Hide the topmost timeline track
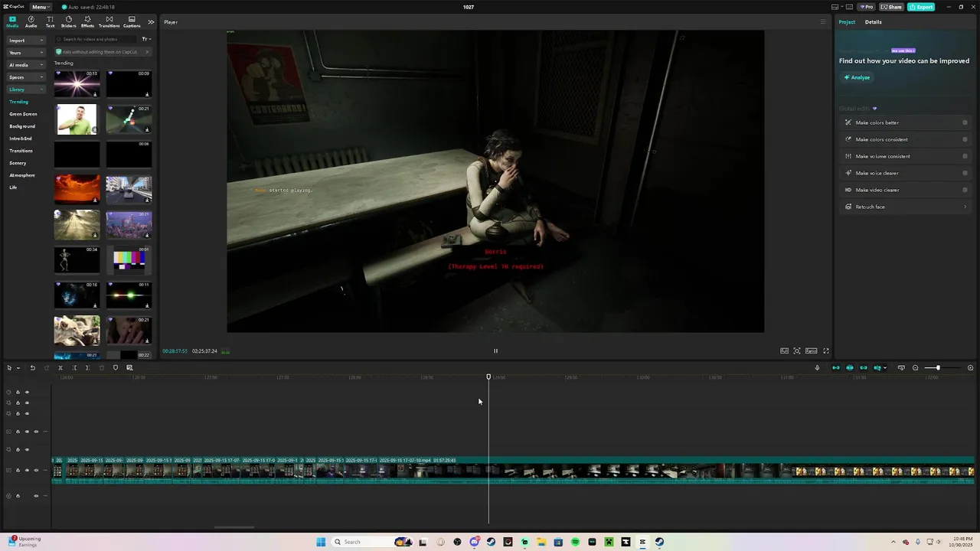This screenshot has height=551, width=980. coord(27,392)
